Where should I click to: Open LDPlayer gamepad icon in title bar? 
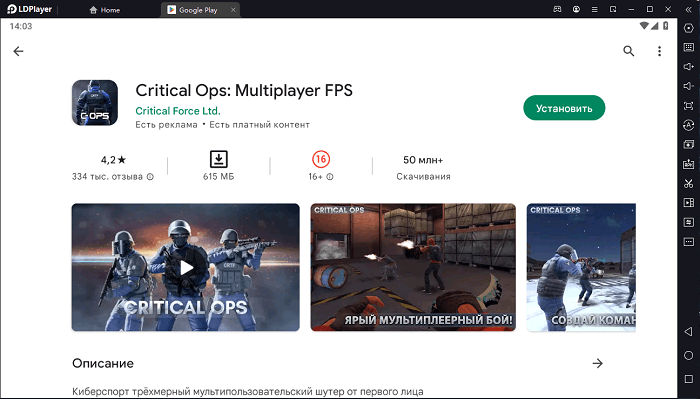[x=557, y=9]
